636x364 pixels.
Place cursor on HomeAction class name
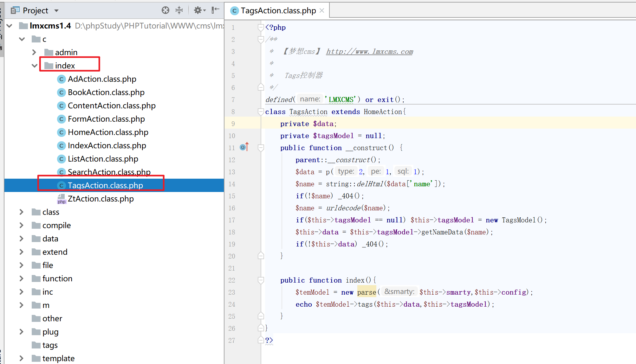383,112
